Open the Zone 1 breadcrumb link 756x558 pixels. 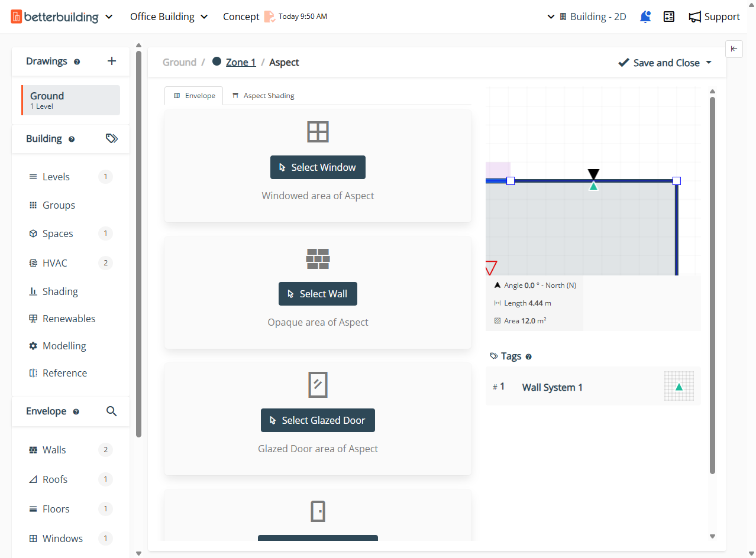241,62
